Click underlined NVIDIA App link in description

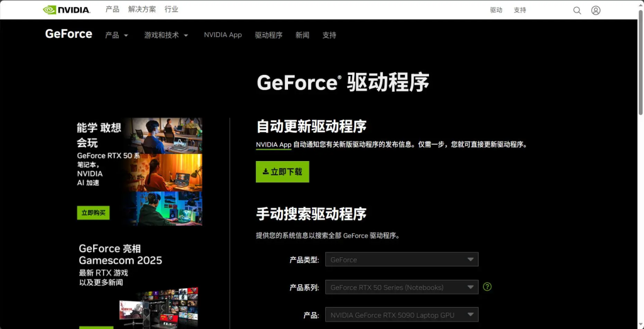pyautogui.click(x=274, y=145)
